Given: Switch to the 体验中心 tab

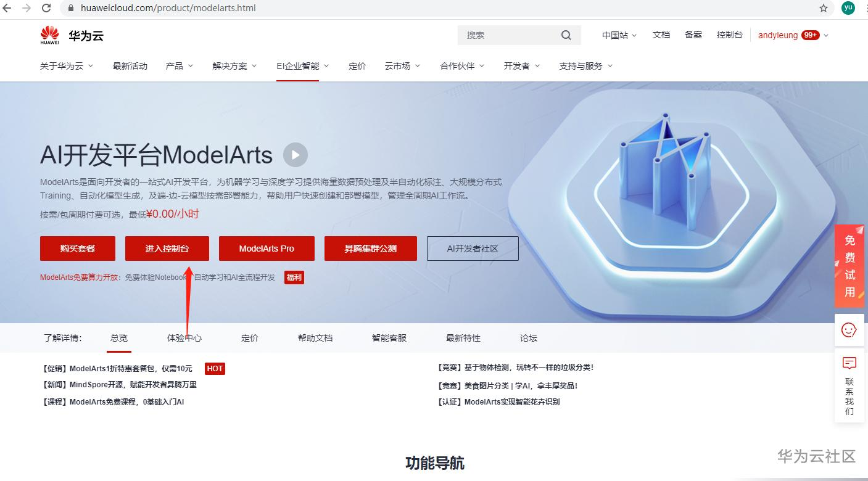Looking at the screenshot, I should click(184, 338).
